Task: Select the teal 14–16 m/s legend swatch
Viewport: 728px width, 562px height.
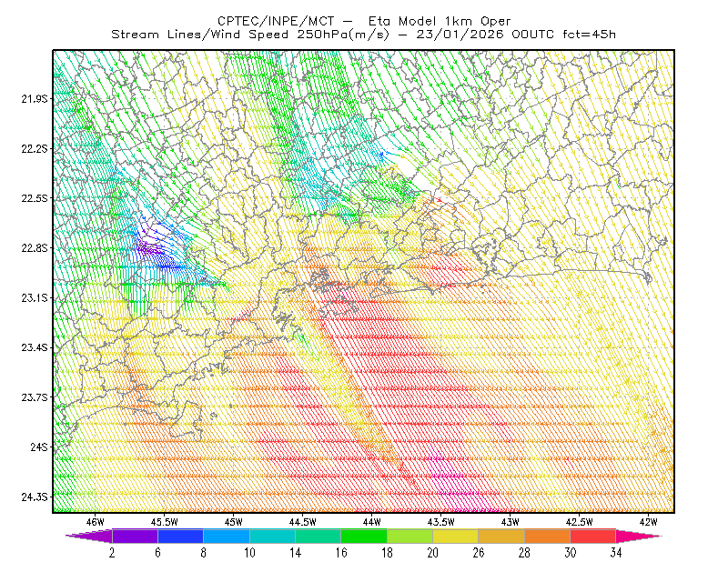Action: coord(318,536)
